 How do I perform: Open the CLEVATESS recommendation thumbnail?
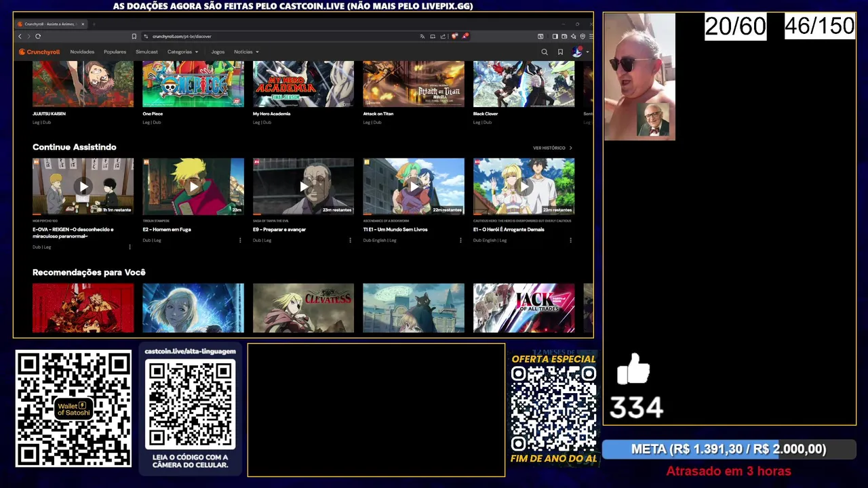(303, 308)
